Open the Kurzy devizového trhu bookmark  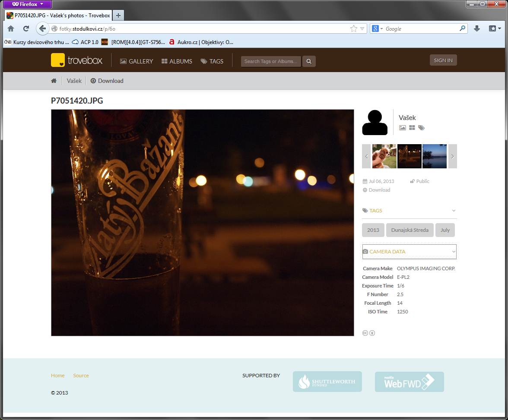(x=37, y=42)
